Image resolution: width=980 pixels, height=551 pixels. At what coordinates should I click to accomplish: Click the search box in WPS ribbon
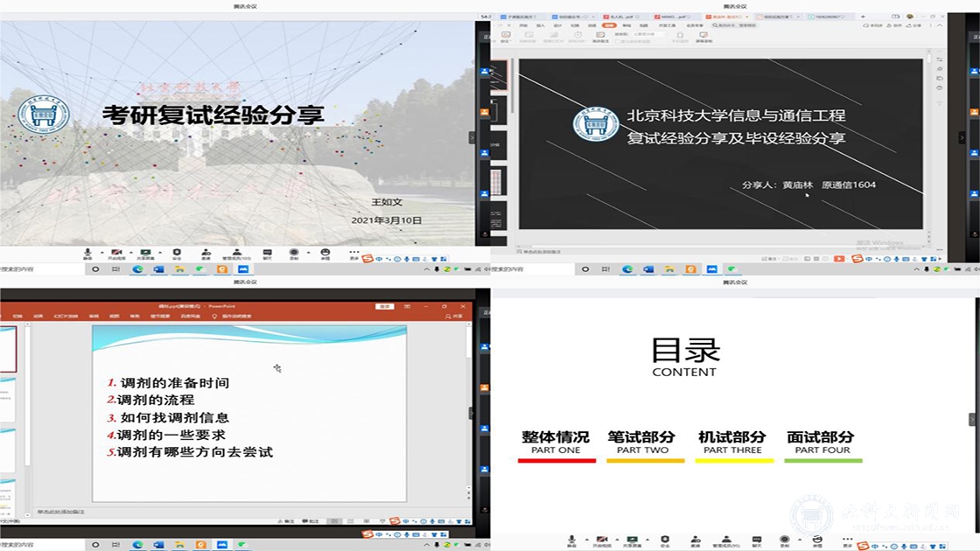tap(734, 25)
